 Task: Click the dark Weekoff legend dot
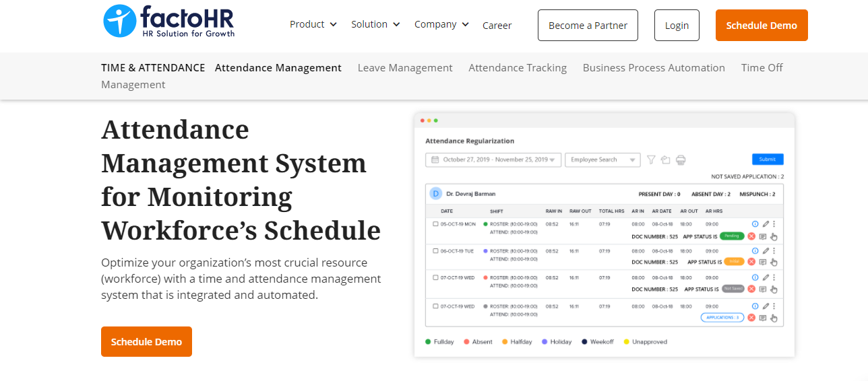(584, 342)
